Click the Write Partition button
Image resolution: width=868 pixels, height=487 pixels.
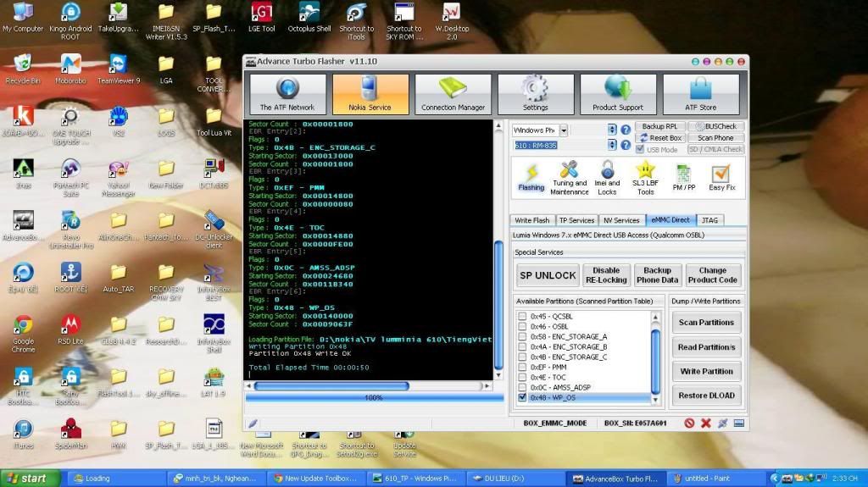point(706,371)
